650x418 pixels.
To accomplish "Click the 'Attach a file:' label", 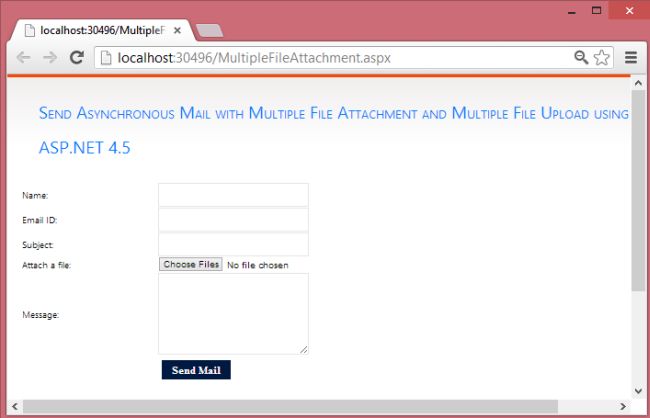I will [46, 265].
